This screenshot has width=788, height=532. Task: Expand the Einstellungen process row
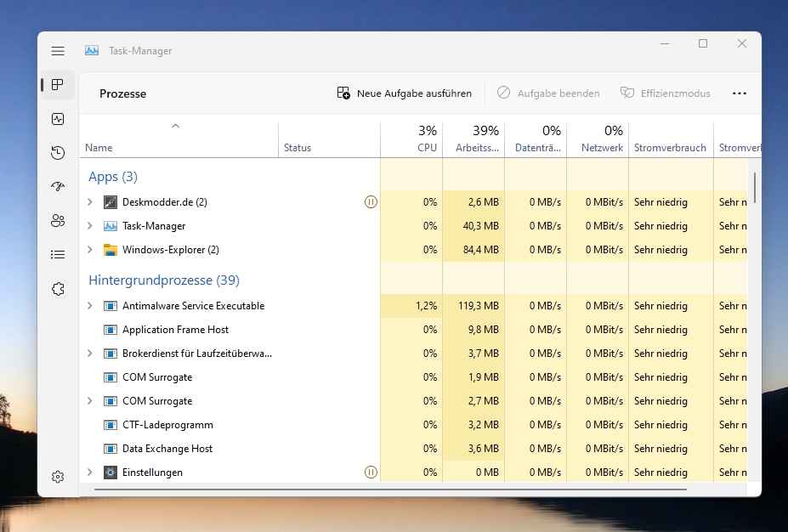point(90,473)
